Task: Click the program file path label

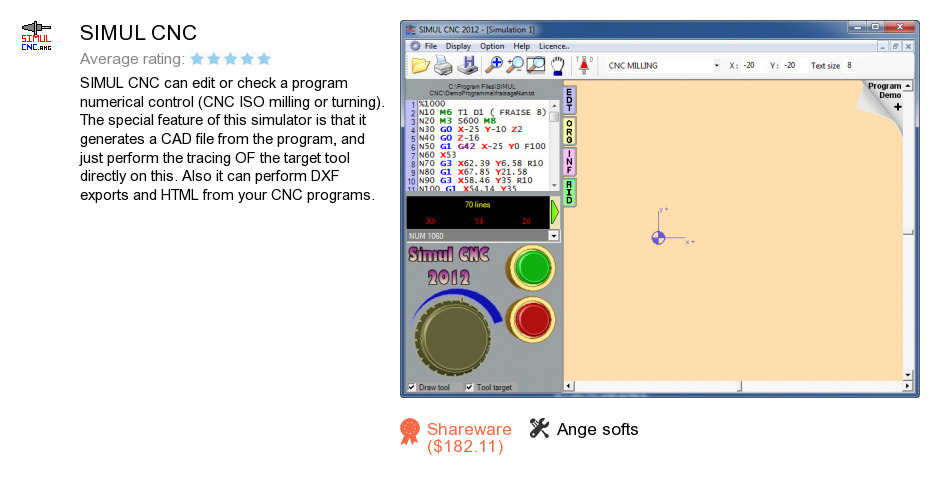Action: tap(482, 90)
